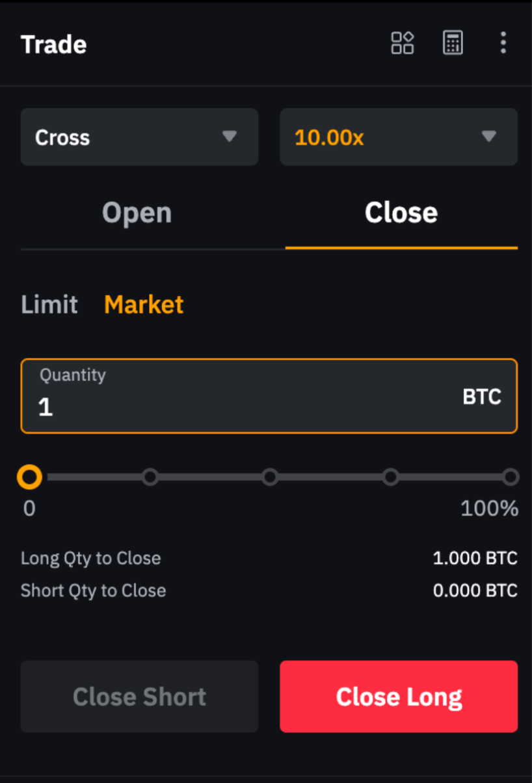532x783 pixels.
Task: Expand the 10.00x leverage dropdown
Action: tap(398, 137)
